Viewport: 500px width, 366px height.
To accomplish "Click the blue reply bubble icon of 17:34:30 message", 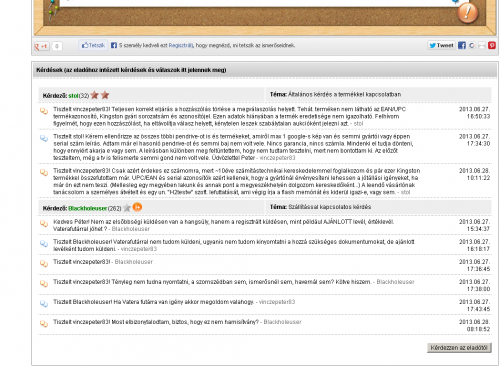I will click(x=44, y=138).
